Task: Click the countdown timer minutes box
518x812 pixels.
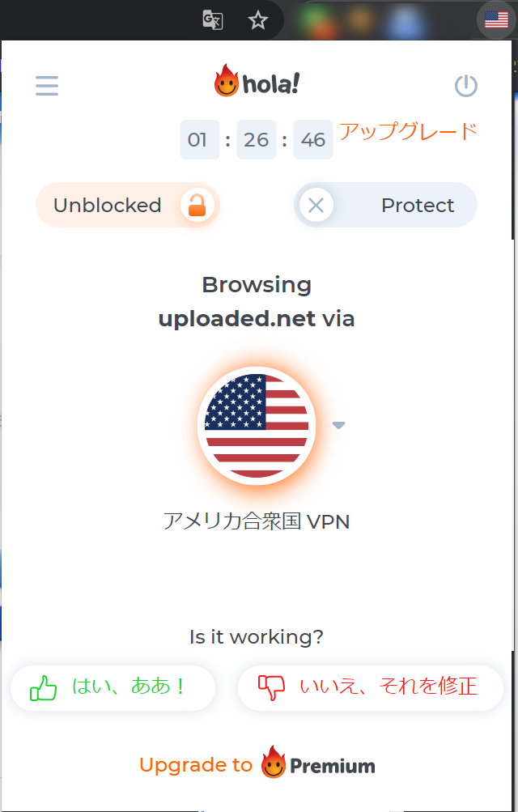Action: 257,140
